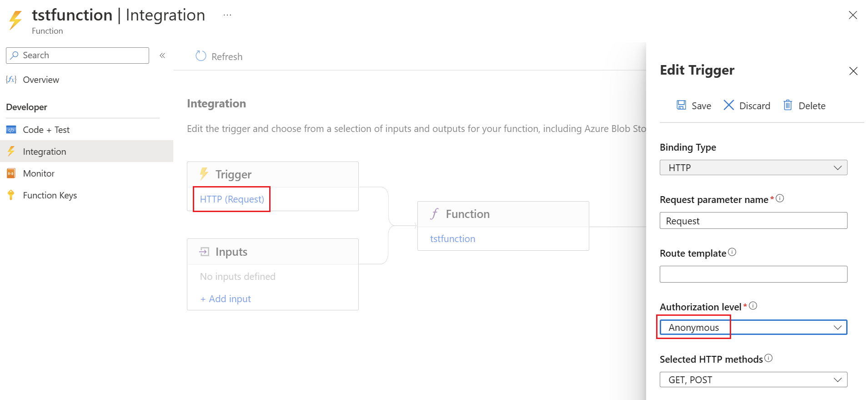The image size is (868, 400).
Task: Click the Developer section heading
Action: pyautogui.click(x=27, y=107)
